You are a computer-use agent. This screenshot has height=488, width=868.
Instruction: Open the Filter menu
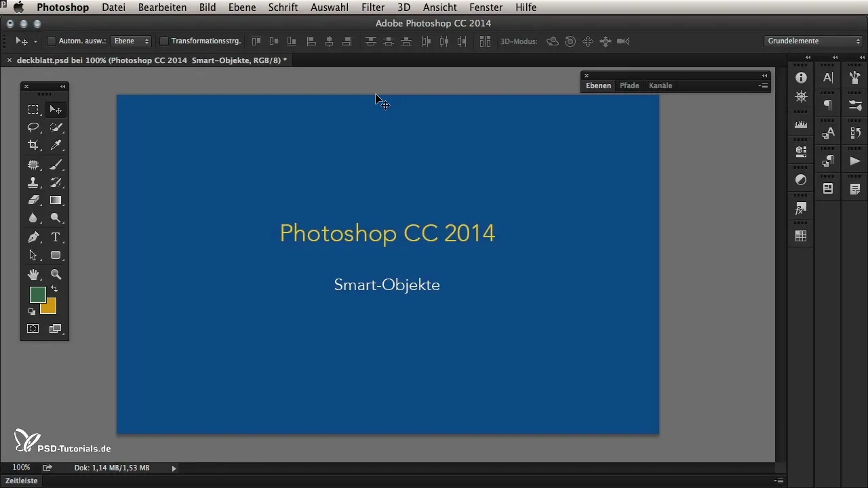coord(373,7)
